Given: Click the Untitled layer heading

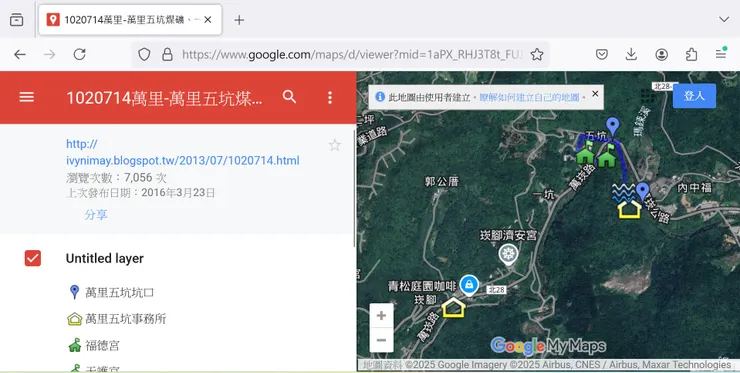Looking at the screenshot, I should [105, 258].
